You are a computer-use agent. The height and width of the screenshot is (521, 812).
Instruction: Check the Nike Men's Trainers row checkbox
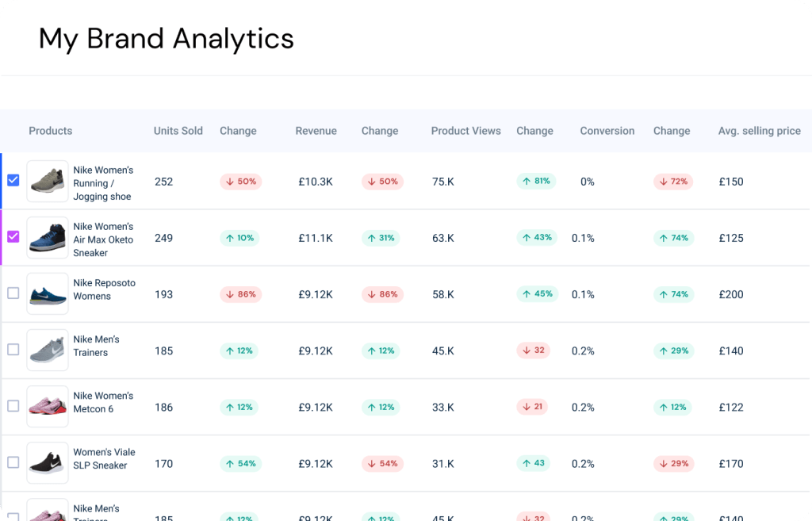click(x=13, y=349)
